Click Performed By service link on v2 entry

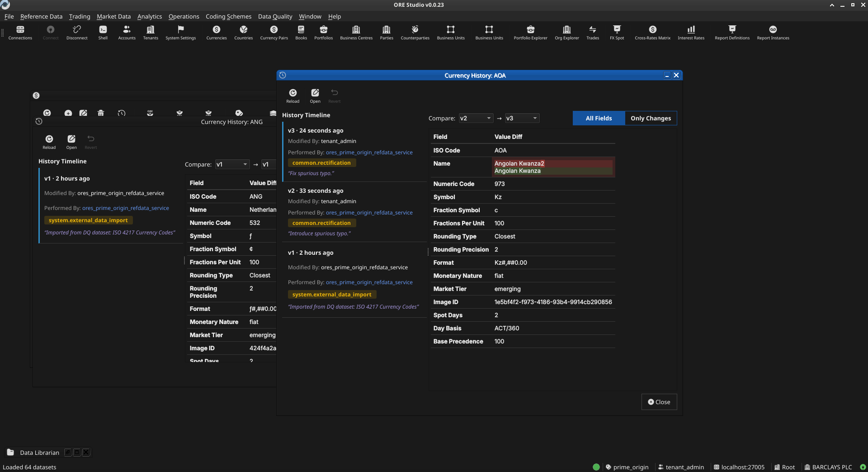(x=369, y=213)
